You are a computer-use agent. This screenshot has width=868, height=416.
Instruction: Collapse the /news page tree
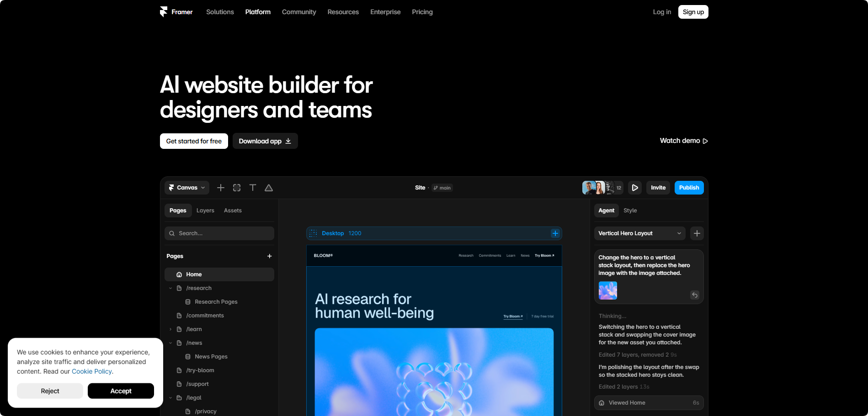tap(170, 343)
